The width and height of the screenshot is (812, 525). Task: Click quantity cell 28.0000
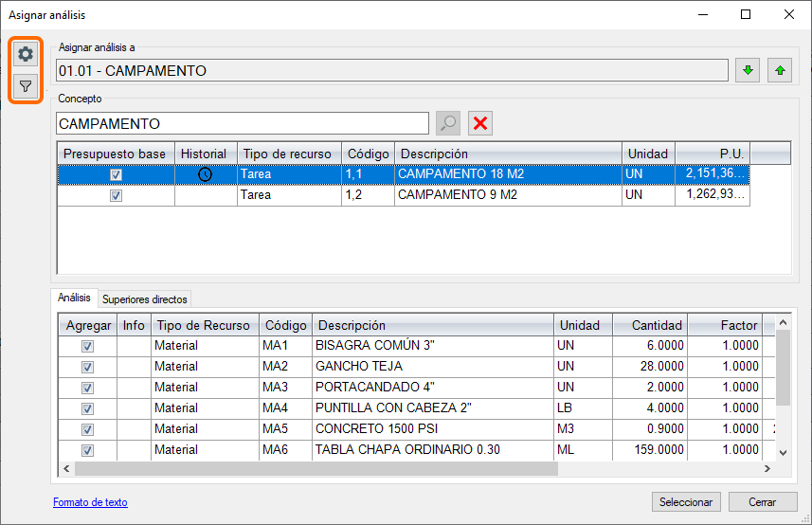(650, 366)
